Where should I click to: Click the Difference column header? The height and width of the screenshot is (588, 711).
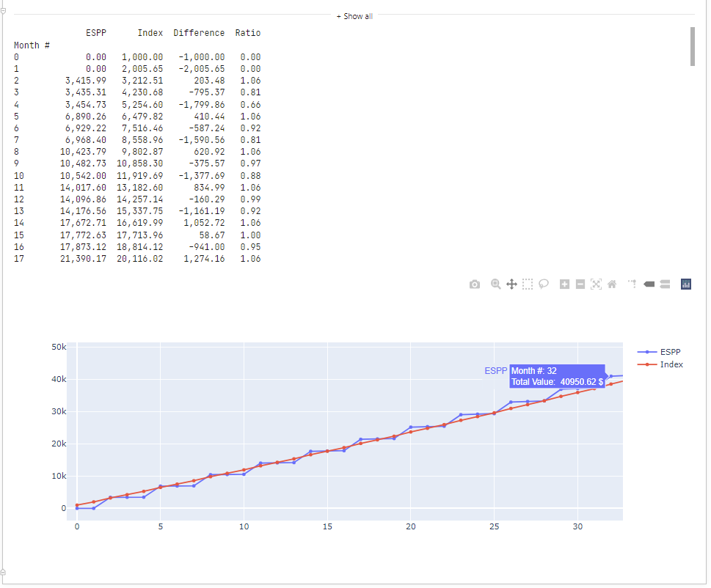(x=199, y=32)
